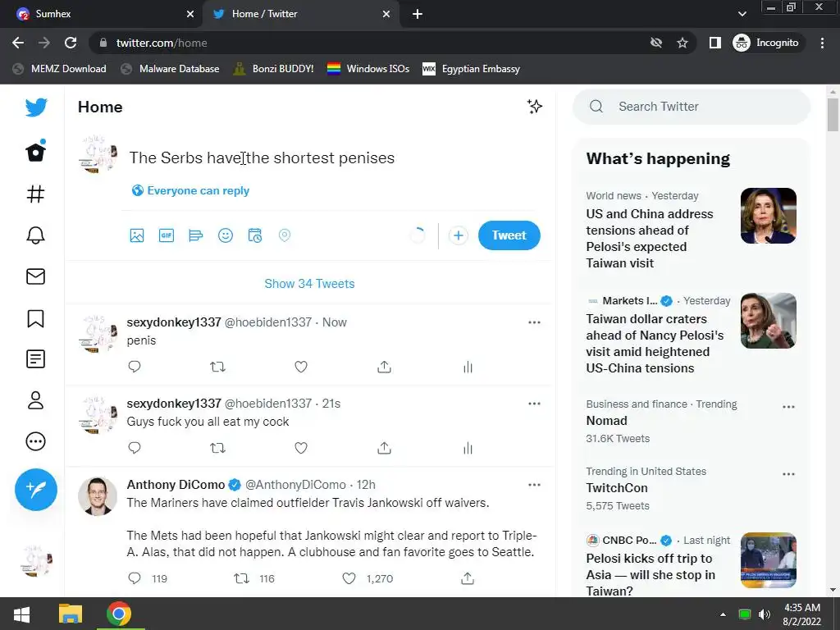Screen dimensions: 840x630
Task: Reload the page
Action: tap(71, 43)
